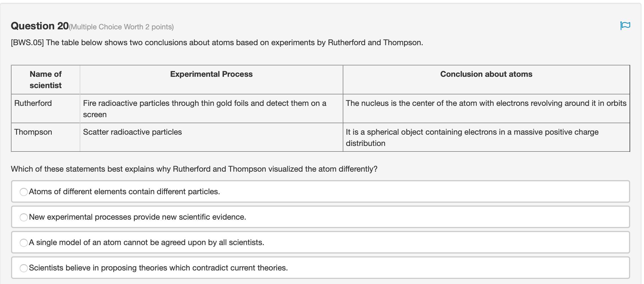Image resolution: width=644 pixels, height=284 pixels.
Task: Click the nucleus conclusion cell for Rutherford
Action: (486, 103)
